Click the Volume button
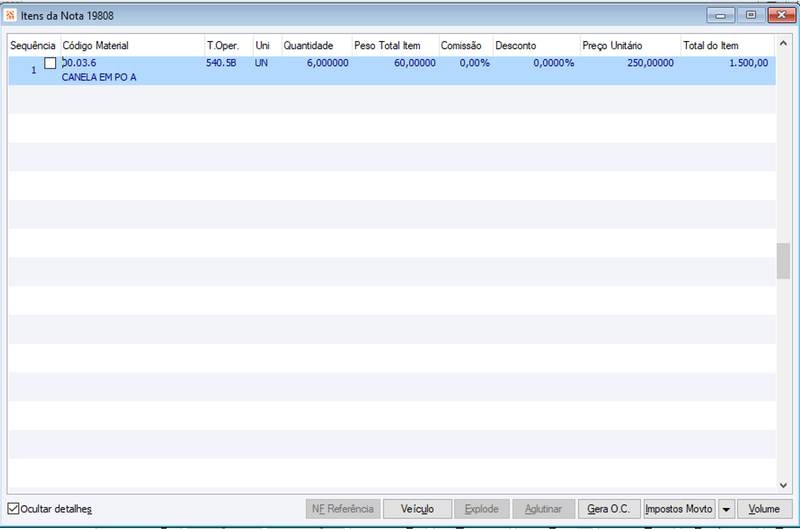Image resolution: width=800 pixels, height=529 pixels. [x=764, y=509]
